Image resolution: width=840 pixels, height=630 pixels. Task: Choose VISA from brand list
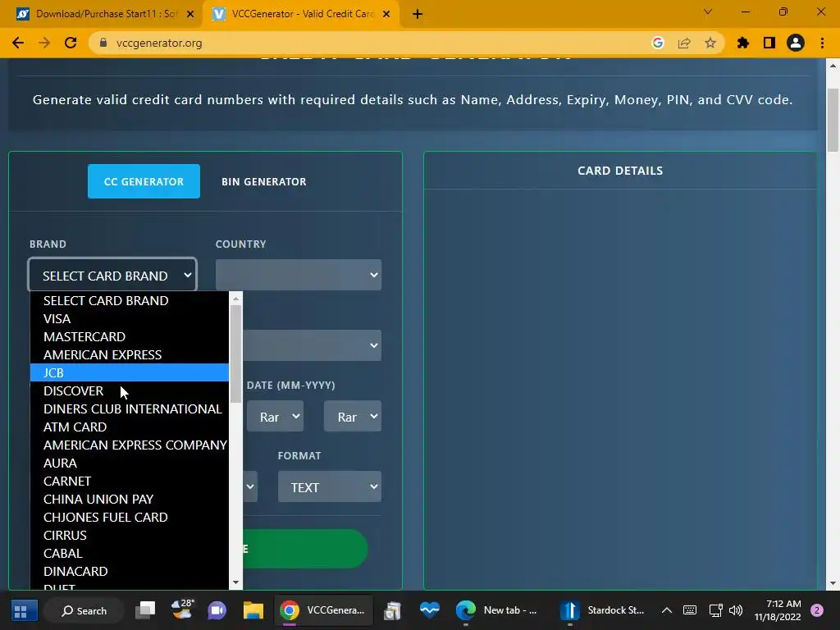click(129, 319)
